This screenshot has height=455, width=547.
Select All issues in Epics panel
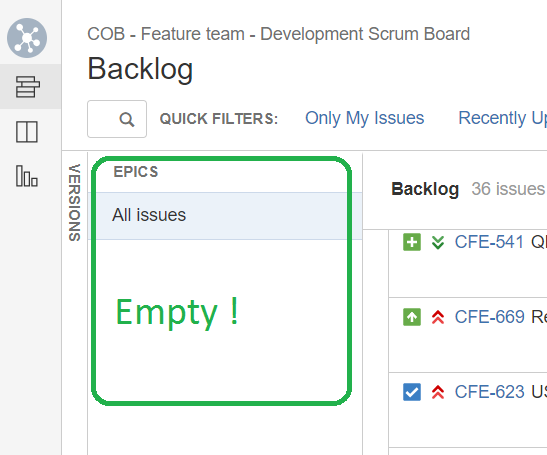coord(225,215)
